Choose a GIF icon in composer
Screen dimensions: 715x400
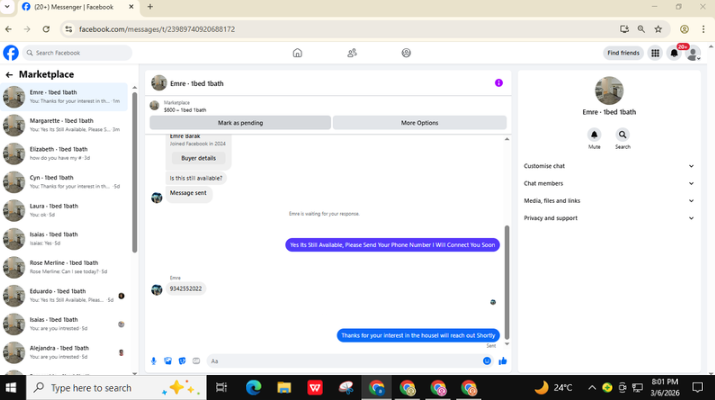[x=196, y=361]
